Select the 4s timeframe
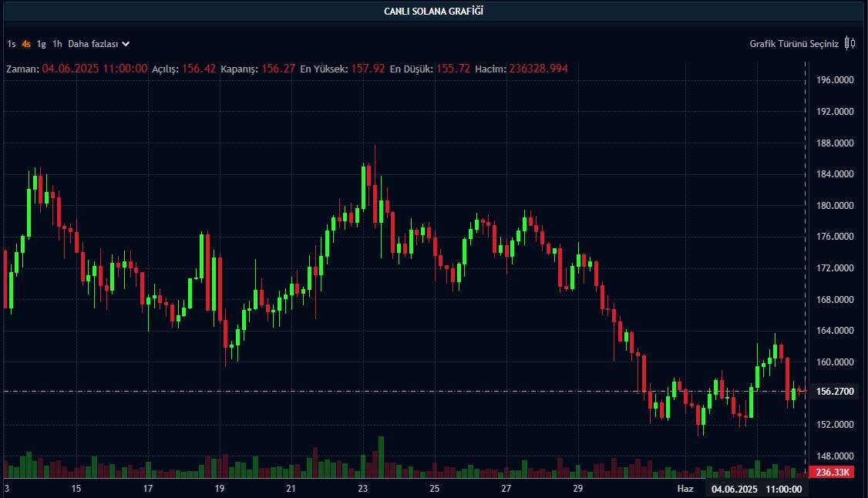The height and width of the screenshot is (498, 868). [26, 44]
